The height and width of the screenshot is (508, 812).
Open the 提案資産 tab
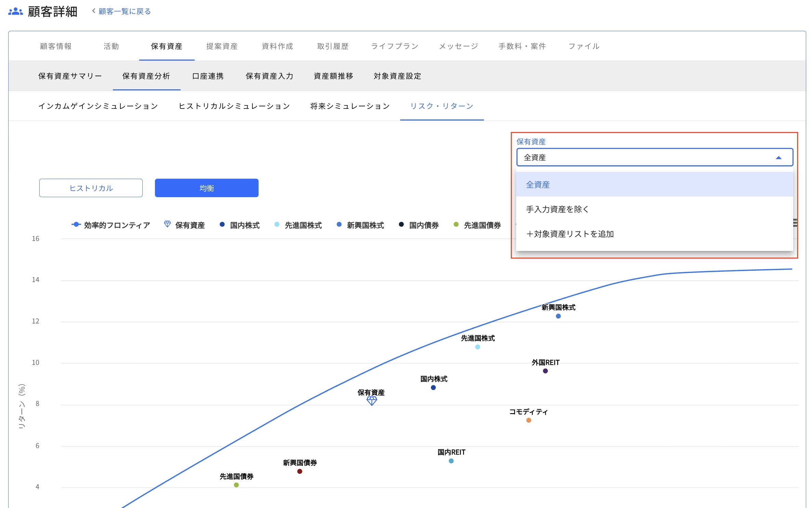coord(222,46)
